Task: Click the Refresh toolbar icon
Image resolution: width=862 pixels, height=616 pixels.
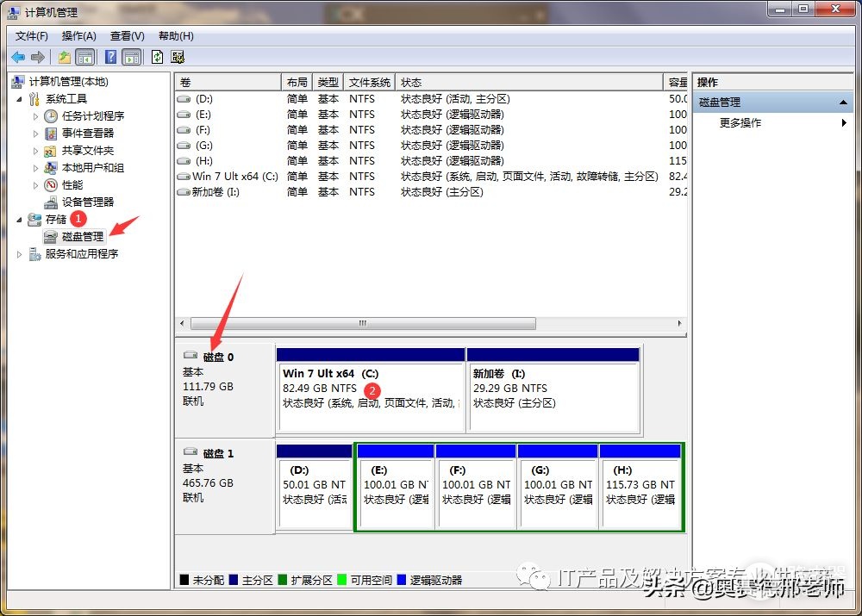Action: [157, 57]
